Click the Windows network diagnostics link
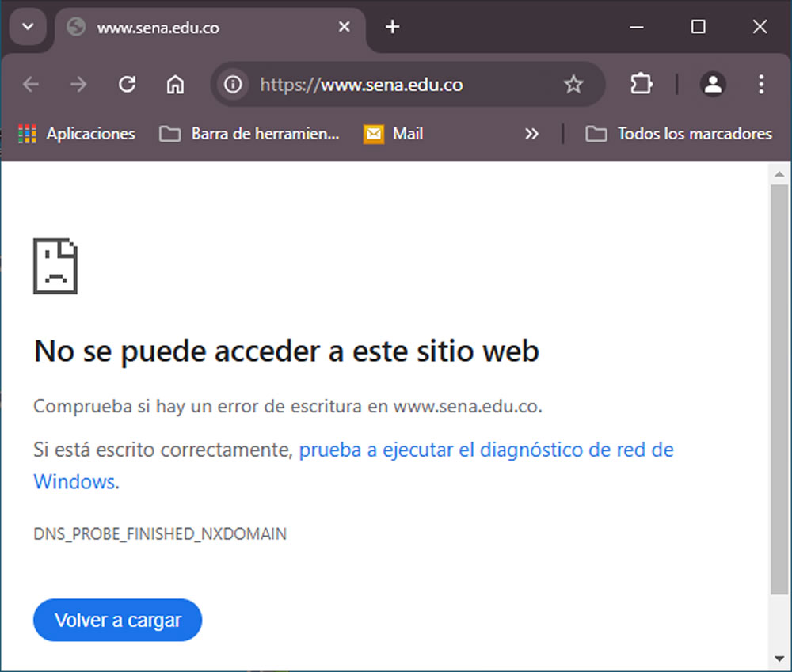Screen dimensions: 792x672 click(x=353, y=465)
